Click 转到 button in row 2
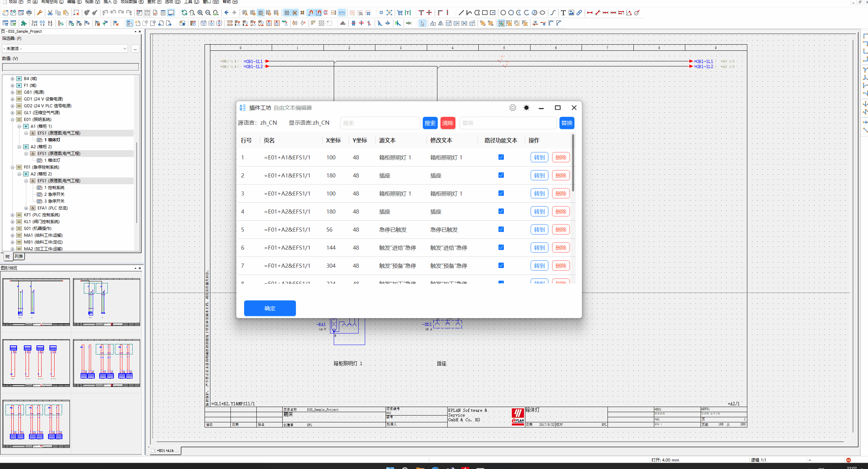This screenshot has width=868, height=469. tap(539, 175)
